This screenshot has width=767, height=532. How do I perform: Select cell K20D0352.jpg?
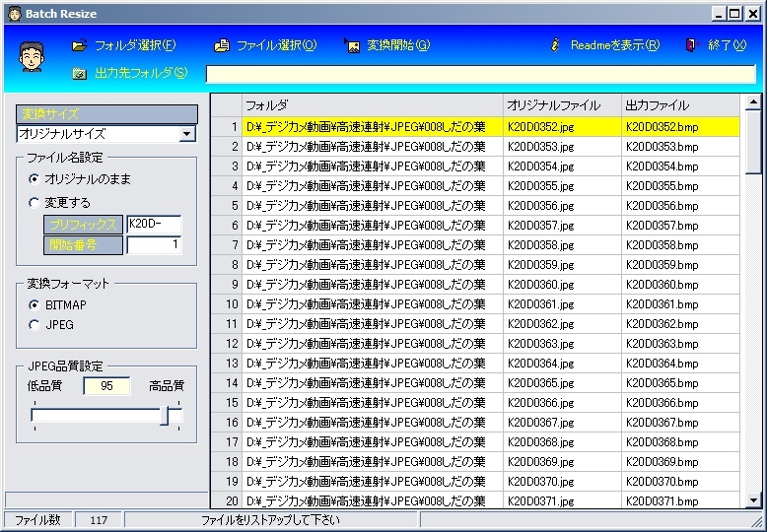click(x=562, y=127)
